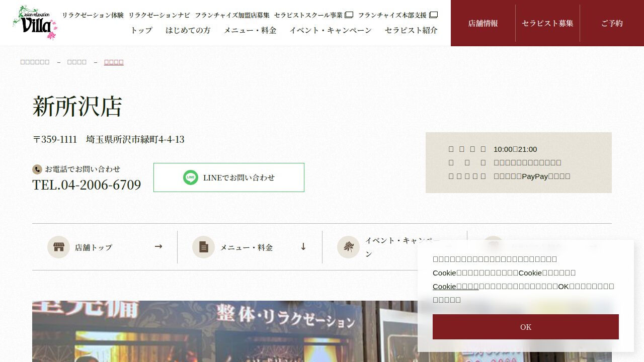Click the storefront photo
The width and height of the screenshot is (644, 362).
tap(221, 332)
